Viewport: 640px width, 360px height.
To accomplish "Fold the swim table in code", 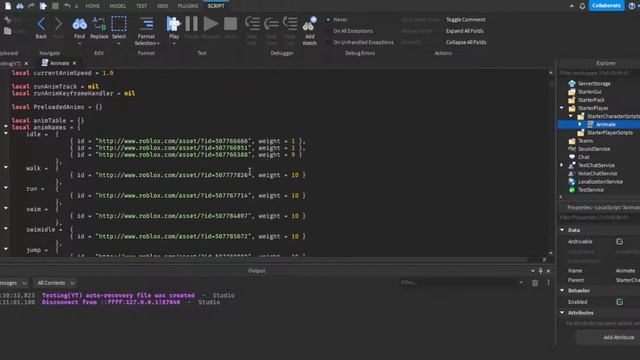I will coord(6,208).
